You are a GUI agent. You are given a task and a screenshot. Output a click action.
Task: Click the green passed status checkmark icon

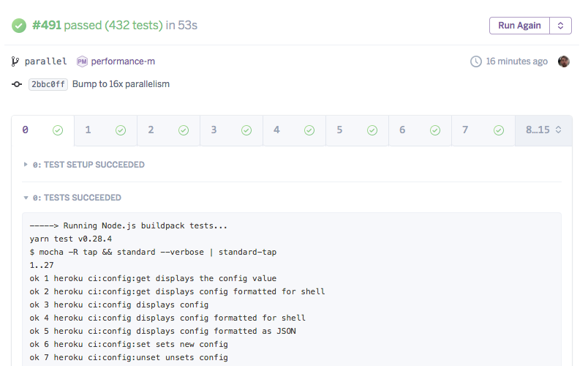coord(19,26)
